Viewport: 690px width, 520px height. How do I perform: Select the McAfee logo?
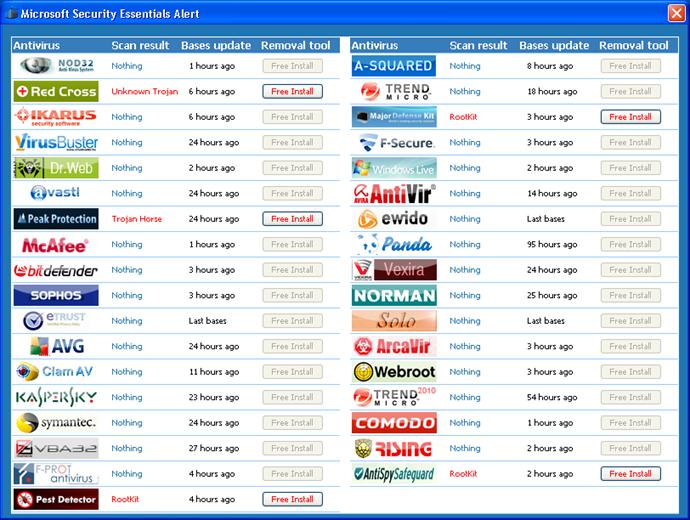click(x=55, y=245)
